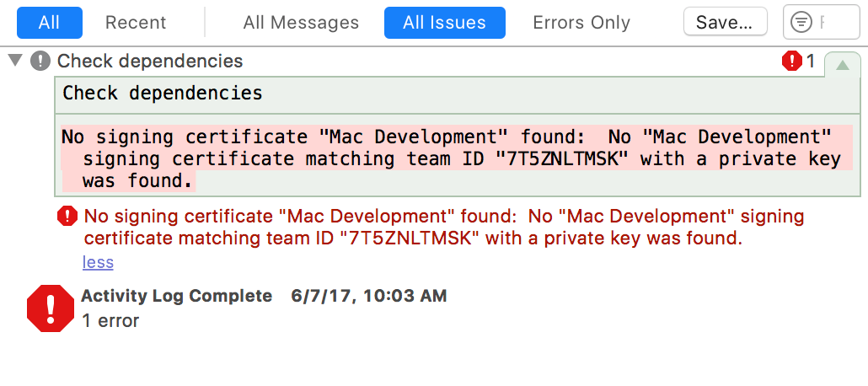This screenshot has height=386, width=868.
Task: Click the less link under the error
Action: pos(98,262)
